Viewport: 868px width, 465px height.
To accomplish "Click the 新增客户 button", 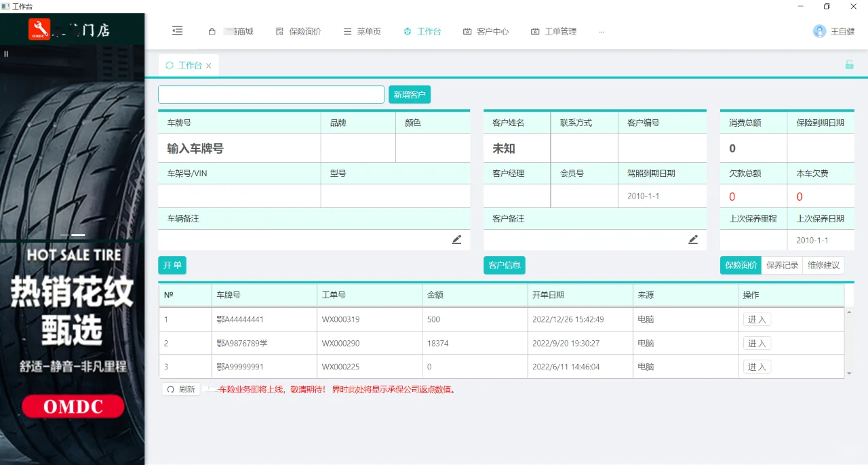I will 410,94.
